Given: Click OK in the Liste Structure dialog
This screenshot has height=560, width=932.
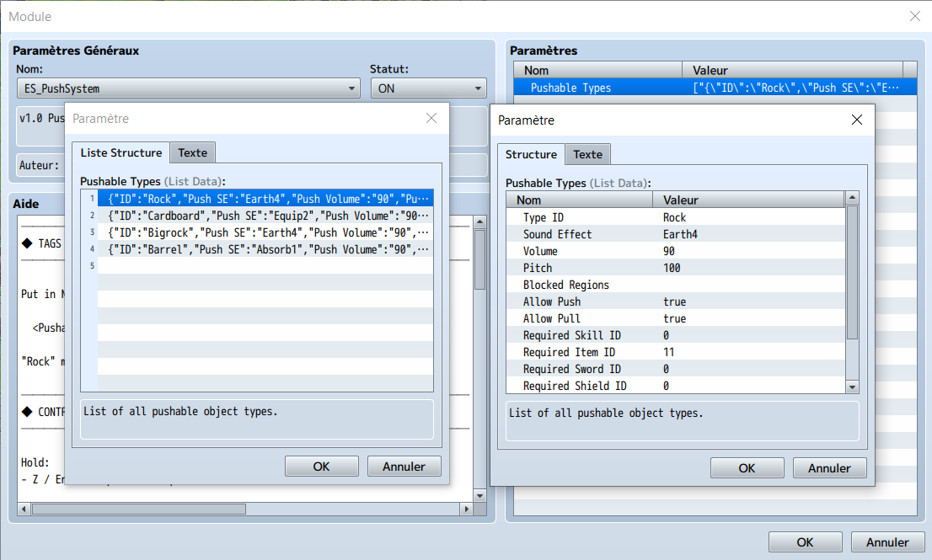Looking at the screenshot, I should [x=322, y=467].
